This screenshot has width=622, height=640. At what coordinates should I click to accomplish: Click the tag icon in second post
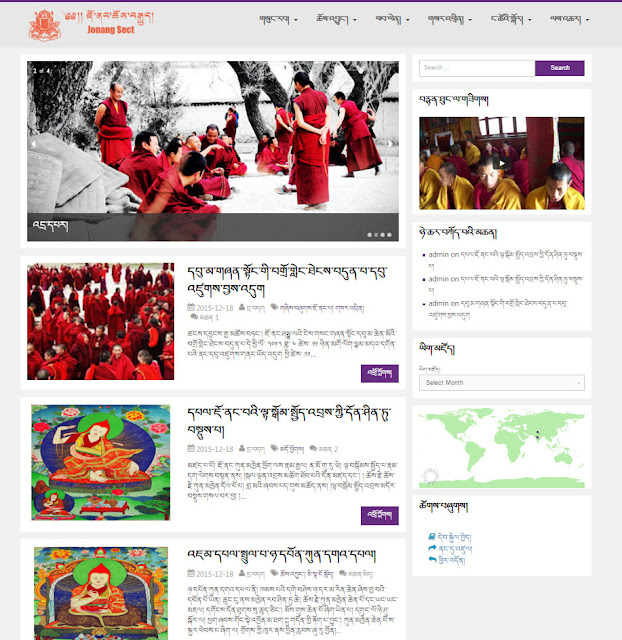[274, 449]
